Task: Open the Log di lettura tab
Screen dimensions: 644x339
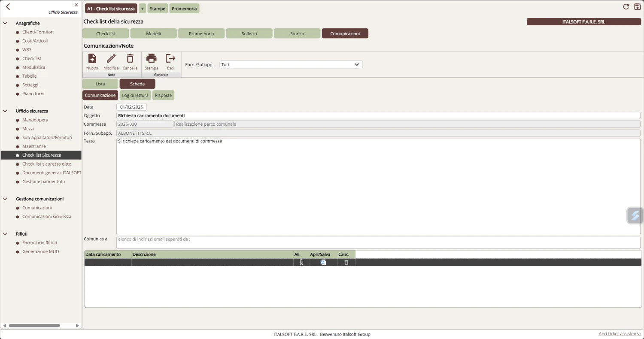Action: tap(135, 95)
